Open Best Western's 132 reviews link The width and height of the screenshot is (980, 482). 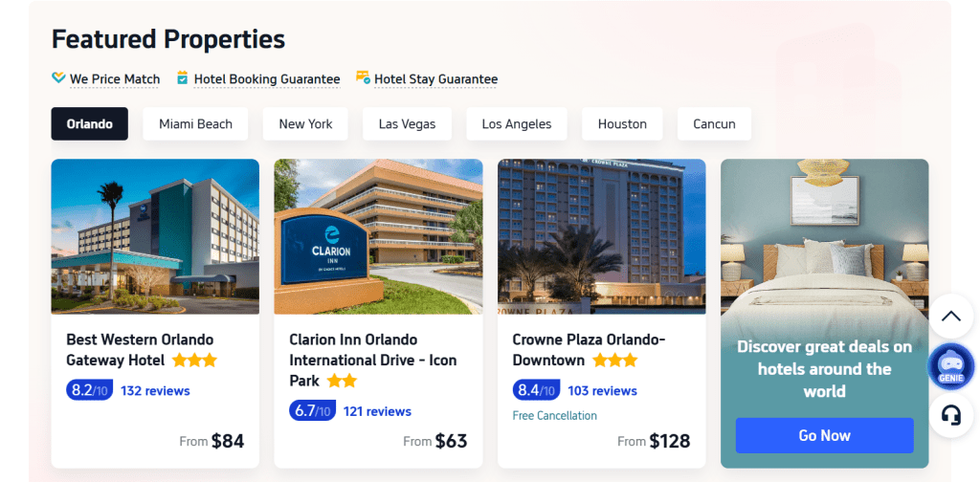coord(155,391)
